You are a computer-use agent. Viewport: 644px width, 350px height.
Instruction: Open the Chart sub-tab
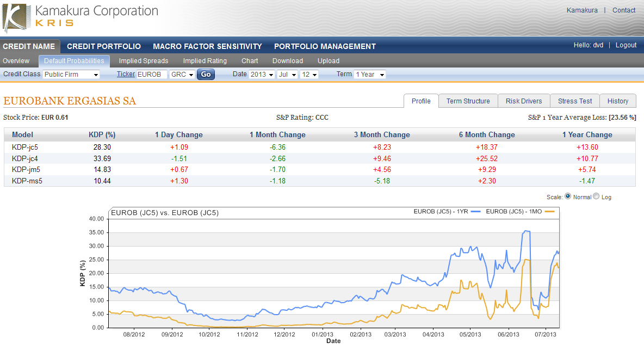pos(250,61)
